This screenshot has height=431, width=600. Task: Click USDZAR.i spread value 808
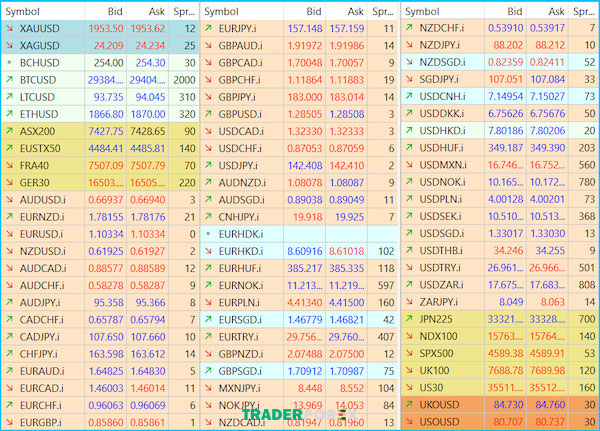(x=587, y=284)
